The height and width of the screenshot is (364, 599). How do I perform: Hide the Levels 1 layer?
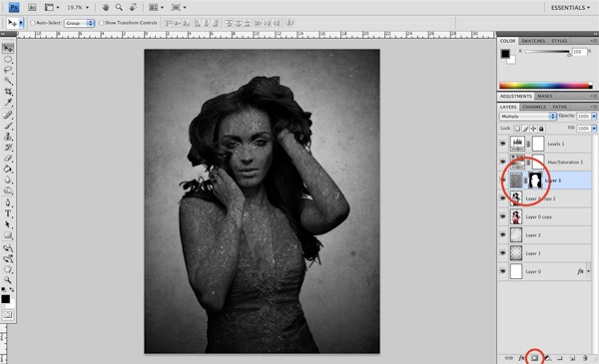(x=503, y=144)
